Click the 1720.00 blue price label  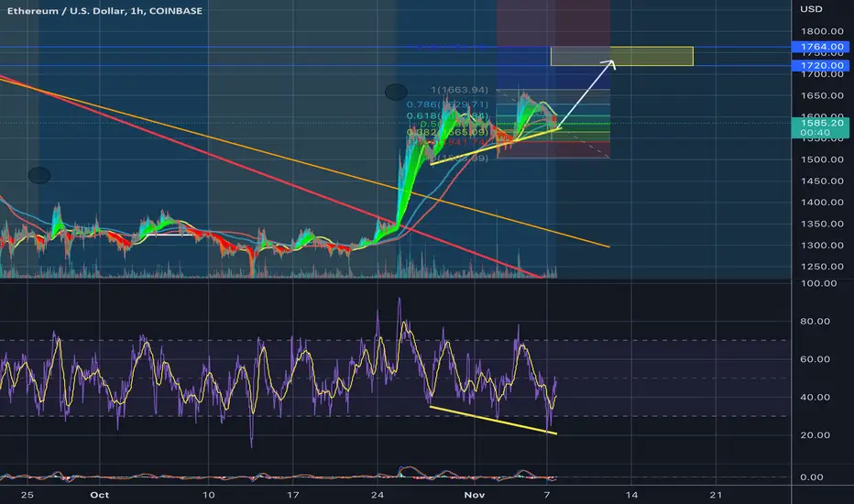point(820,65)
